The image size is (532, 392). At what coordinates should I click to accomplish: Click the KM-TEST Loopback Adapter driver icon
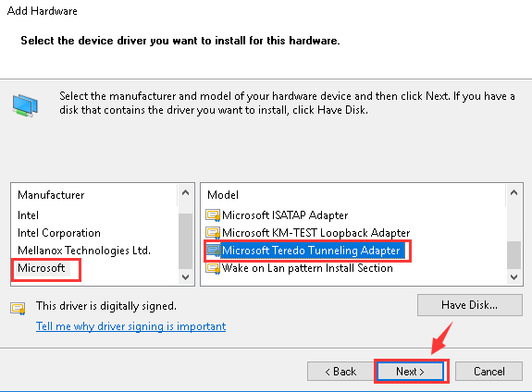point(213,233)
